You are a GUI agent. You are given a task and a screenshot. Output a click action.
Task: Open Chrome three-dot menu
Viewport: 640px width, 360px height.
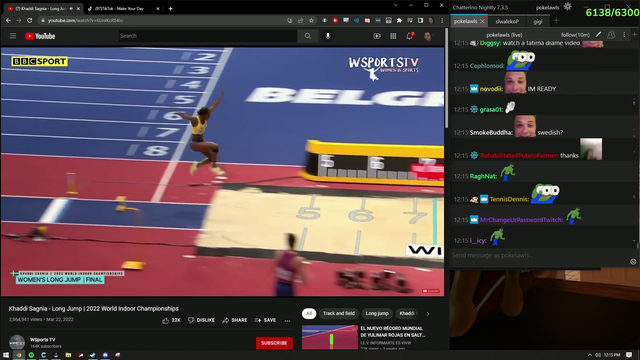click(442, 20)
